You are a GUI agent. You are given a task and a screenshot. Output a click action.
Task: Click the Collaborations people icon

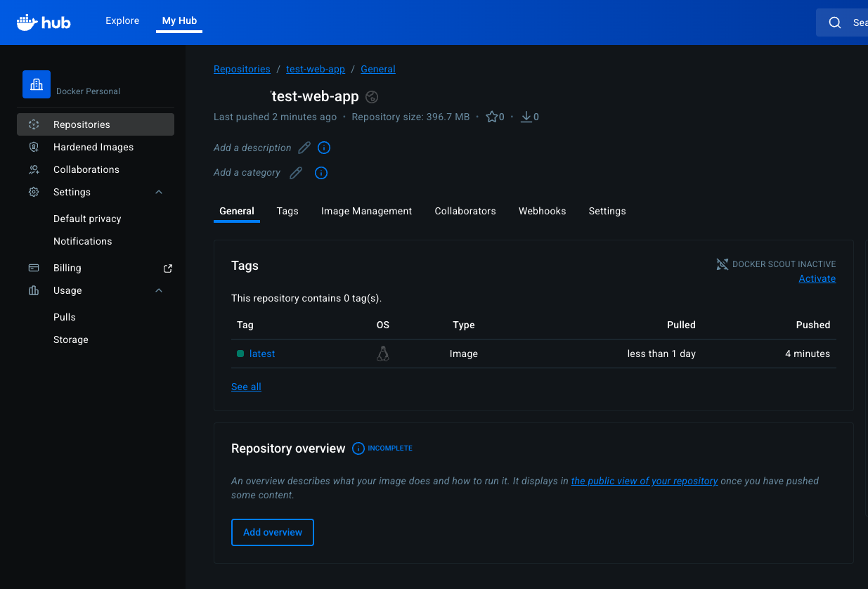tap(34, 169)
